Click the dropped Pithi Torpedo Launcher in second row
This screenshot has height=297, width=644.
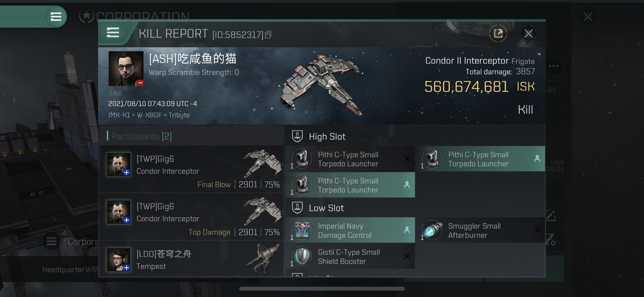[350, 185]
